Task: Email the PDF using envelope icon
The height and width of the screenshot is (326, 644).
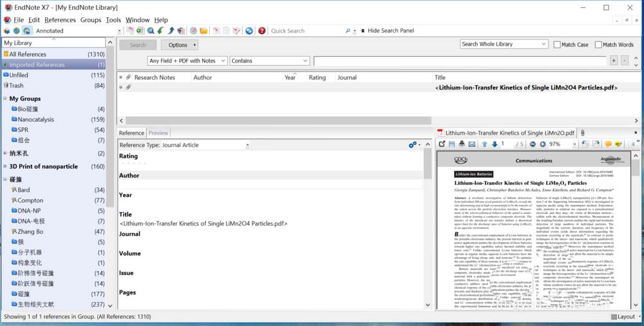Action: 471,144
